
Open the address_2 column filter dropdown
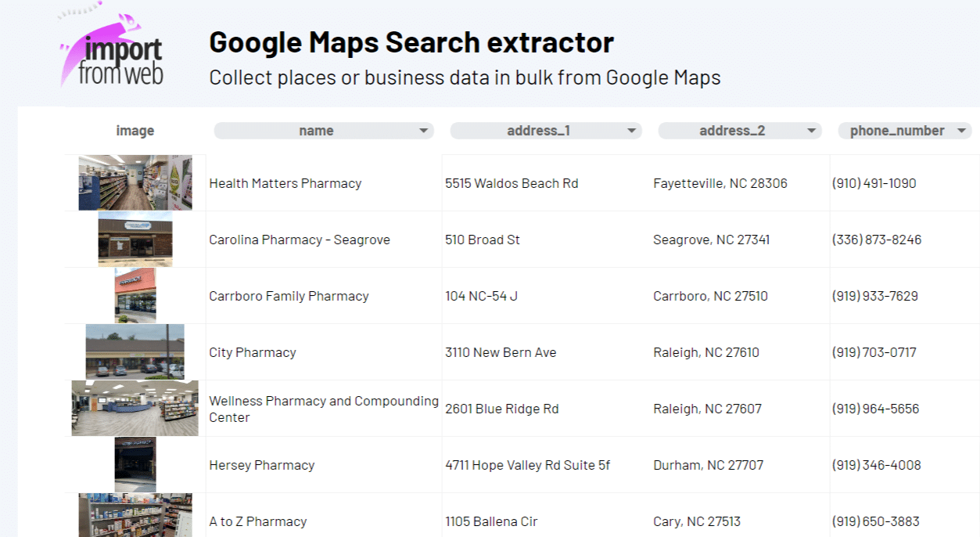[811, 132]
